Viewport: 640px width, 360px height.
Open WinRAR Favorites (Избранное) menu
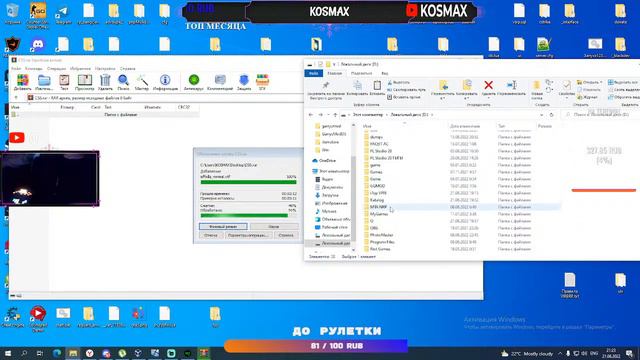80,69
